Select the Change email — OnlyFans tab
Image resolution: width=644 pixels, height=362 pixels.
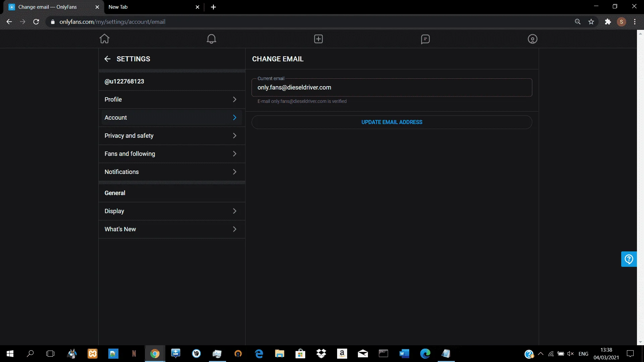pos(54,7)
